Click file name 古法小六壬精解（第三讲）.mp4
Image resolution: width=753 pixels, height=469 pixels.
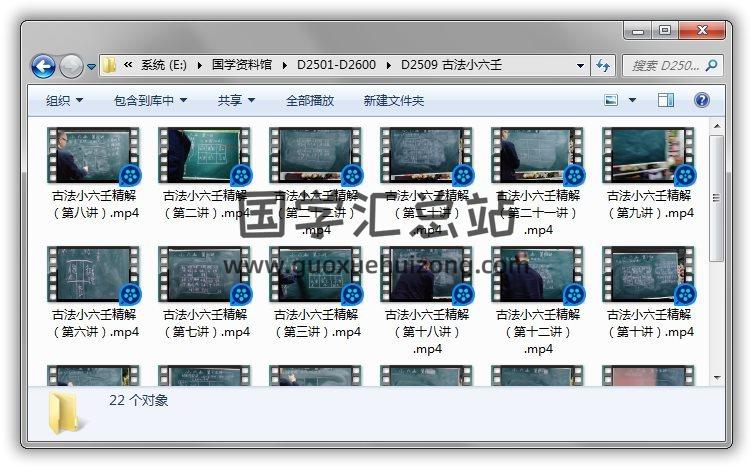pyautogui.click(x=316, y=323)
